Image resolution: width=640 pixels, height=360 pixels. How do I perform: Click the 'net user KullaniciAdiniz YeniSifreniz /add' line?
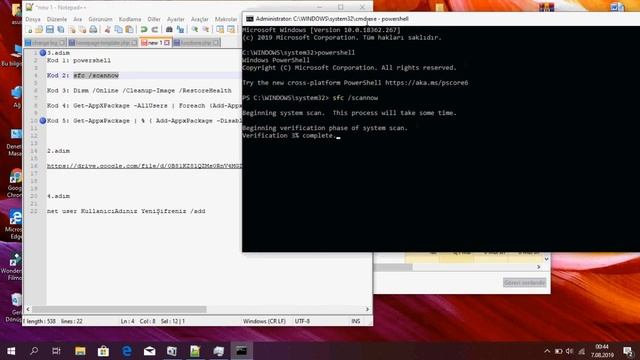(x=126, y=211)
